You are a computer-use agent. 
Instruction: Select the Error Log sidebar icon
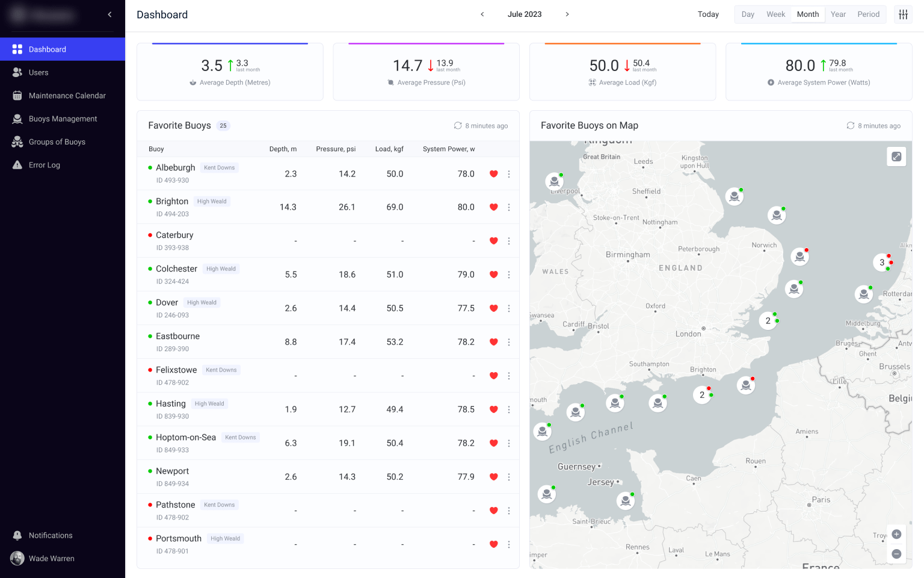click(x=17, y=164)
